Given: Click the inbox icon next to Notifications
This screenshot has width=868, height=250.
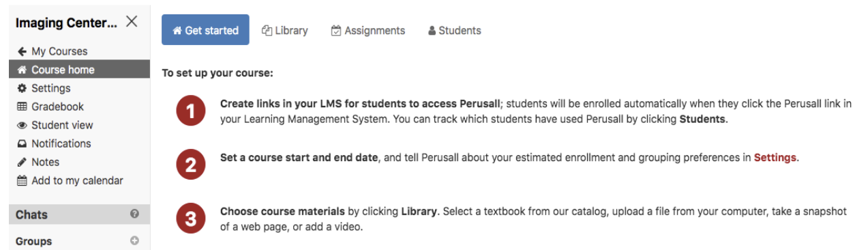Looking at the screenshot, I should point(22,143).
